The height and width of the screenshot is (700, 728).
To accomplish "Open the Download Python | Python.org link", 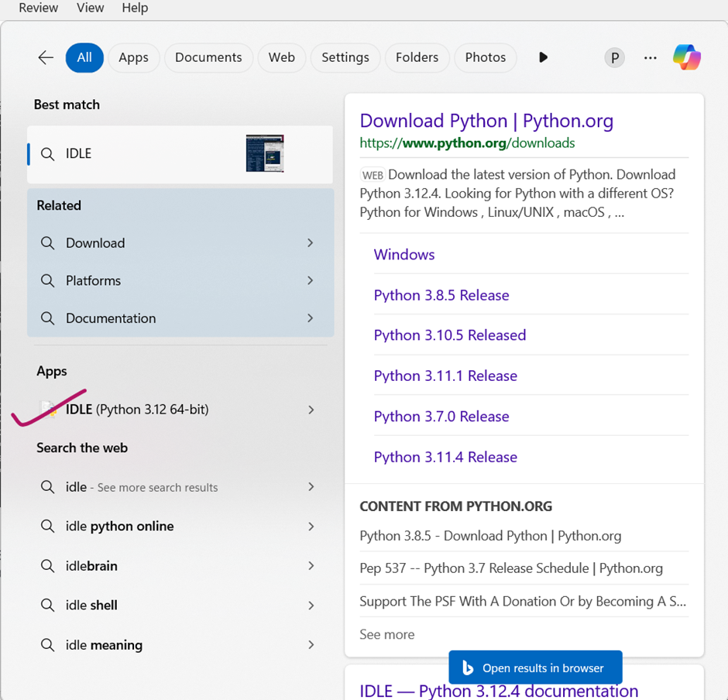I will pos(486,121).
